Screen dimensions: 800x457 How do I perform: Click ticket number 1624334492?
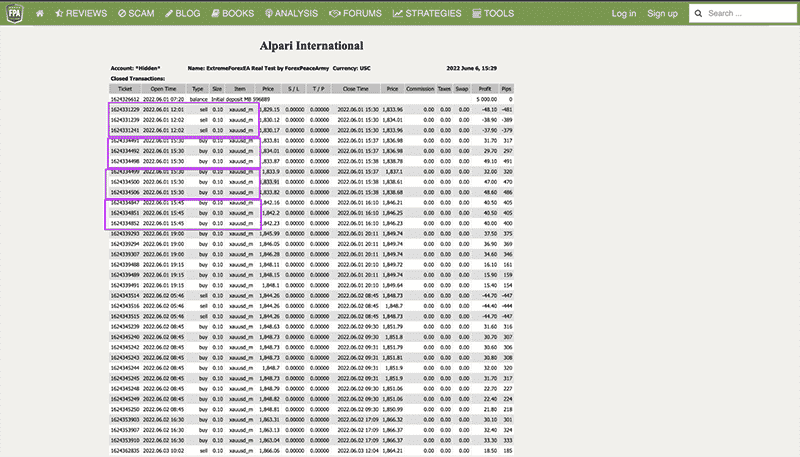click(125, 151)
